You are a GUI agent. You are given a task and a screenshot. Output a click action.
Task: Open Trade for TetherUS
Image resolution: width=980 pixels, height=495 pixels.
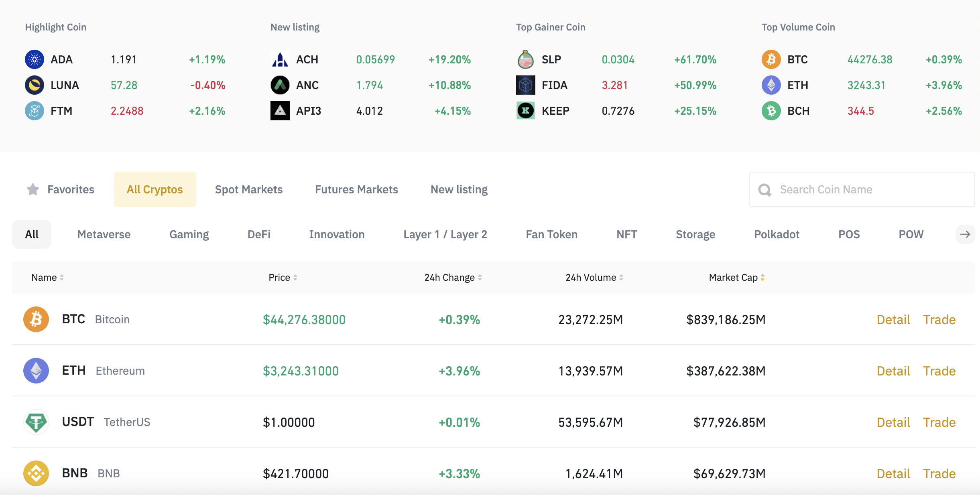(939, 422)
